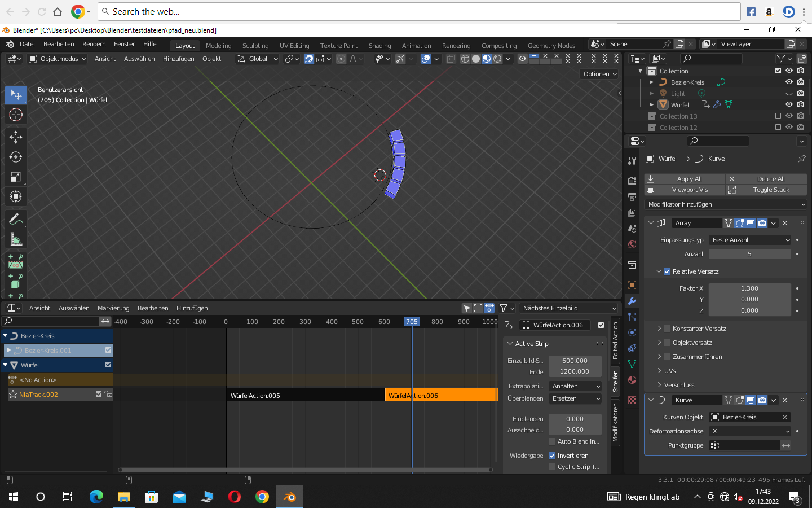This screenshot has height=508, width=812.
Task: Uncheck the Relative Versatz checkbox
Action: click(x=667, y=271)
